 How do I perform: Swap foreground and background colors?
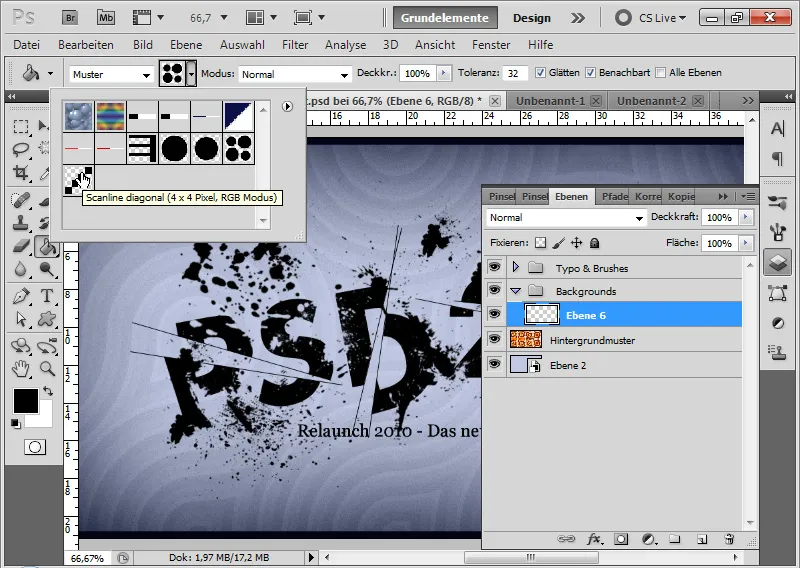(x=48, y=391)
